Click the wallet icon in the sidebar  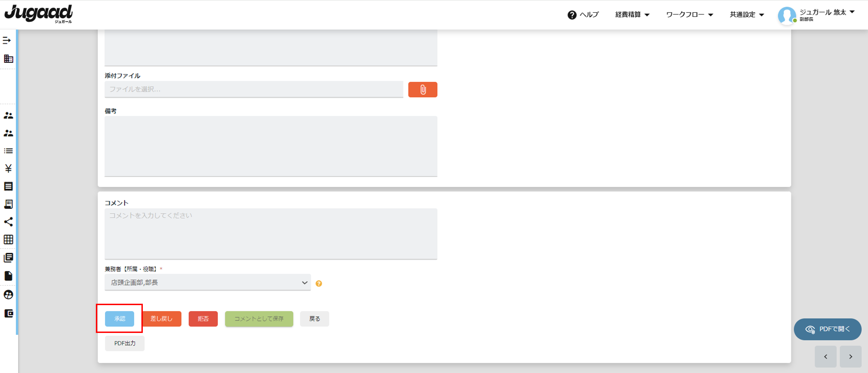(x=8, y=313)
